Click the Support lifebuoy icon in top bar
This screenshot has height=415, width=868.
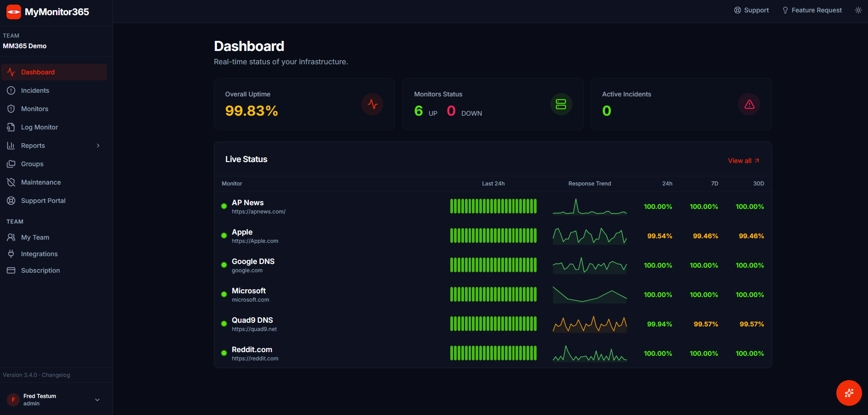tap(738, 10)
